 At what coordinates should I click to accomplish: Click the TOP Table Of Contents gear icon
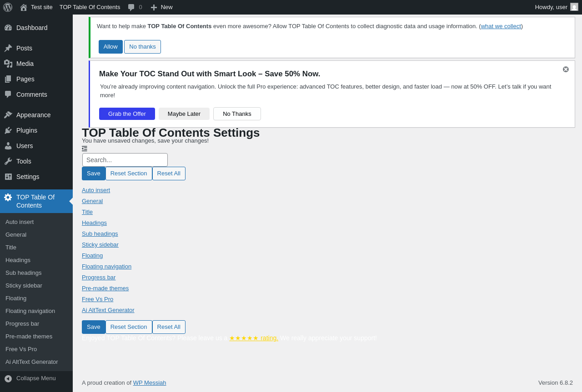pos(8,197)
